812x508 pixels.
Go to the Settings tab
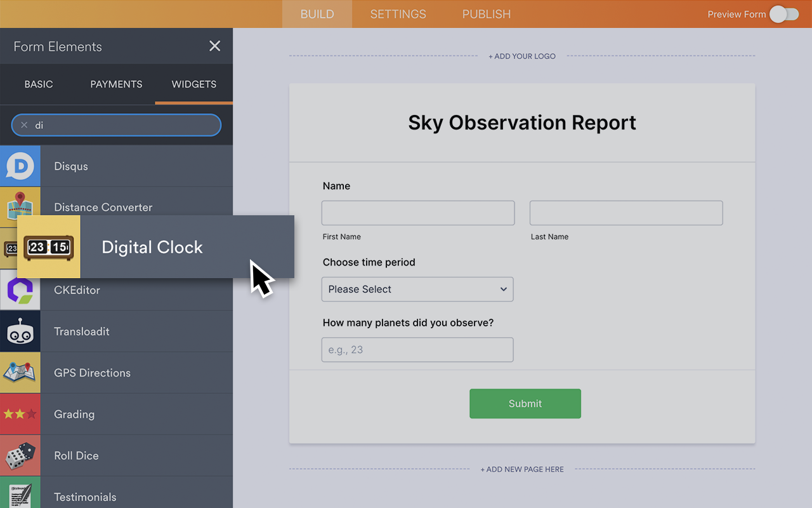[398, 14]
